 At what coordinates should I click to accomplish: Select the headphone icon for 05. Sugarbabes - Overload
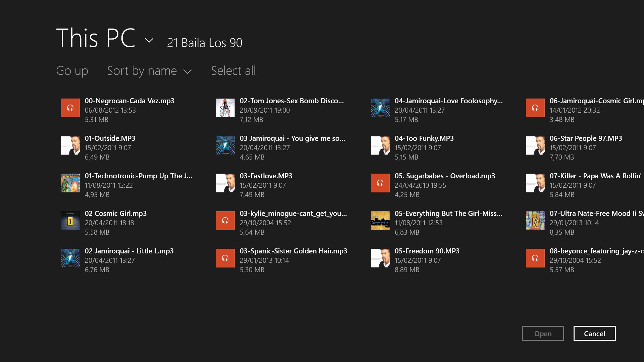(x=380, y=183)
